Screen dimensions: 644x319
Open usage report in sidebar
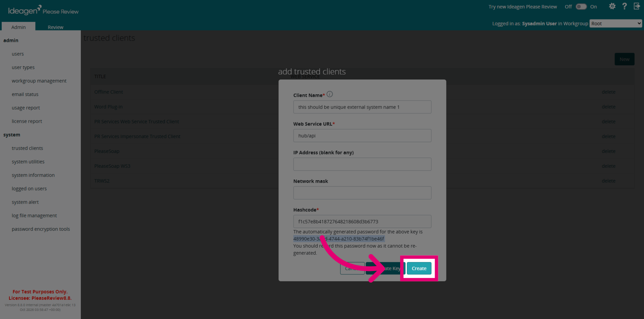pyautogui.click(x=26, y=108)
